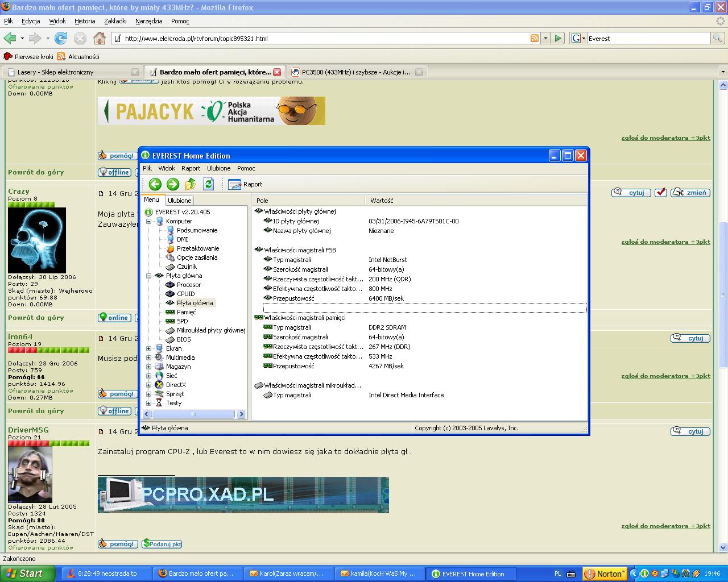Expand the DirectX tree node

pyautogui.click(x=149, y=385)
